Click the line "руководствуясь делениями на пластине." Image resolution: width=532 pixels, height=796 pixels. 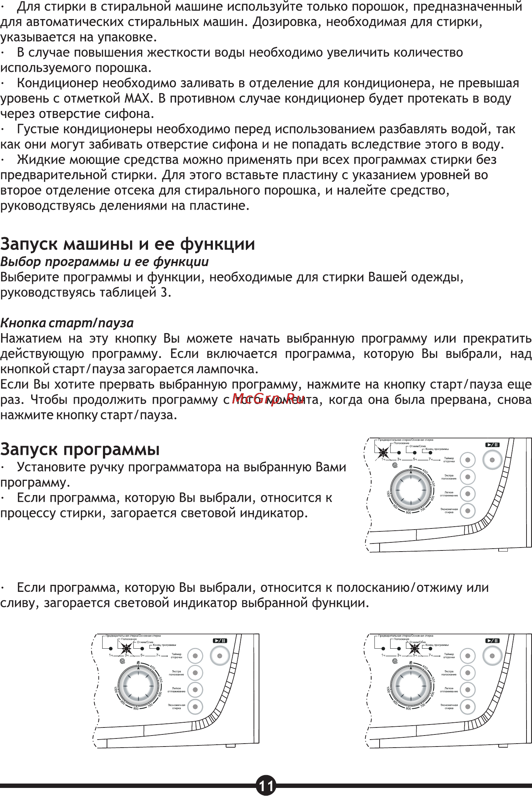click(x=125, y=206)
